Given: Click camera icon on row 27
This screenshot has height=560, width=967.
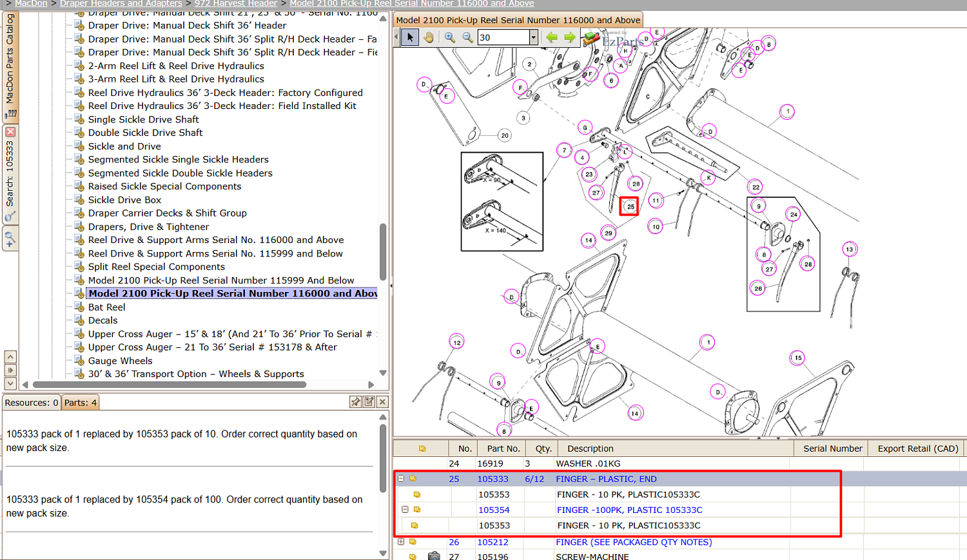Looking at the screenshot, I should pyautogui.click(x=434, y=556).
